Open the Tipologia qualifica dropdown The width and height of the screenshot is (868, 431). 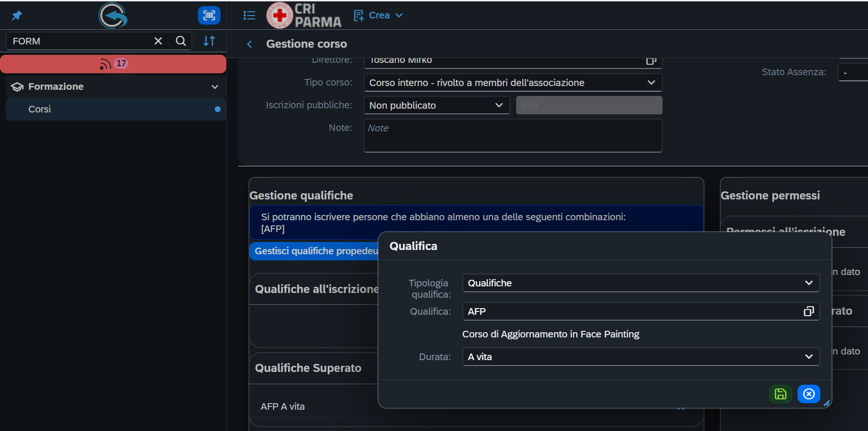click(641, 283)
